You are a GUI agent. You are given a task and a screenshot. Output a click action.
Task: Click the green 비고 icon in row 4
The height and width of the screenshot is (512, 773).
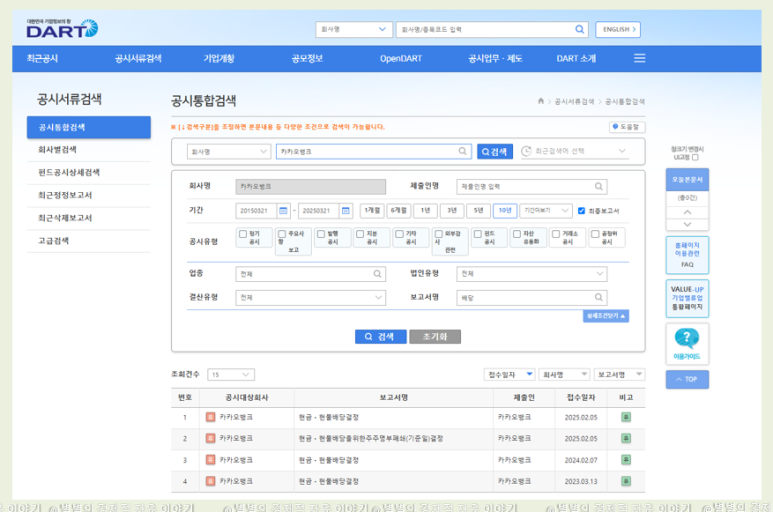point(626,481)
